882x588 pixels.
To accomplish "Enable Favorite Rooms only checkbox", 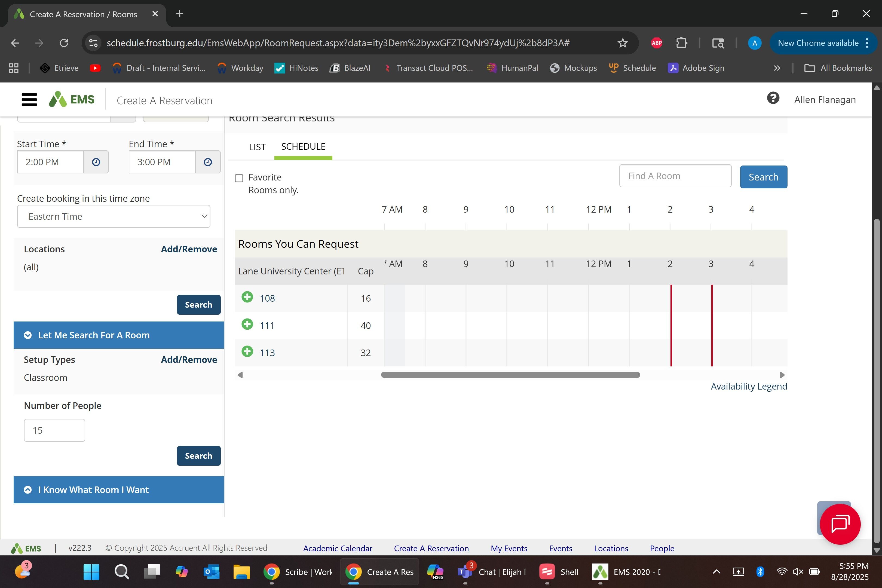I will click(x=239, y=178).
